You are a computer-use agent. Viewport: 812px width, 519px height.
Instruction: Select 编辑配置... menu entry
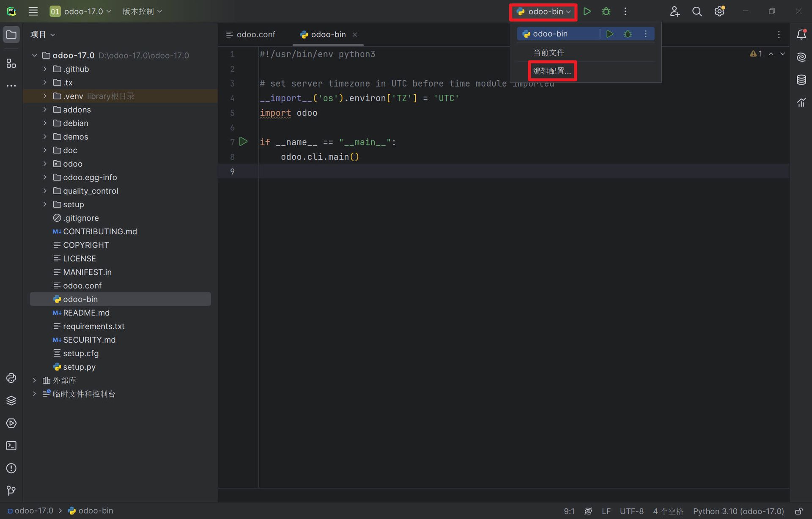click(552, 71)
